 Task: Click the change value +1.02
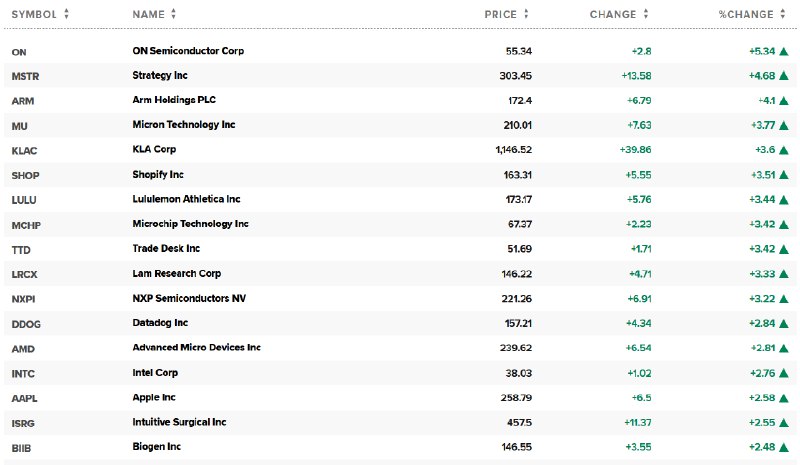(639, 373)
